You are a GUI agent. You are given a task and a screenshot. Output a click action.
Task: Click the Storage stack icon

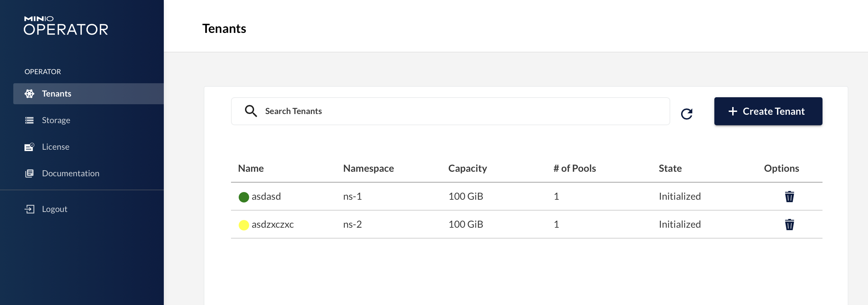pos(29,120)
